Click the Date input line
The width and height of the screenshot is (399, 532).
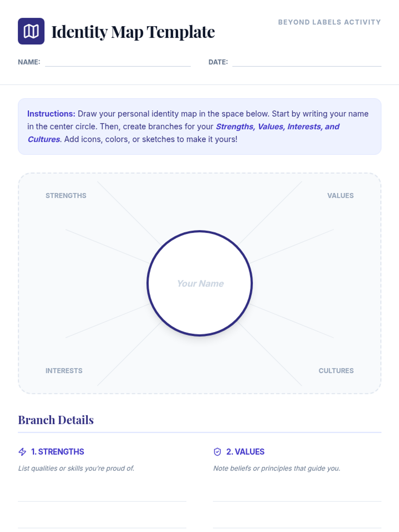click(307, 63)
